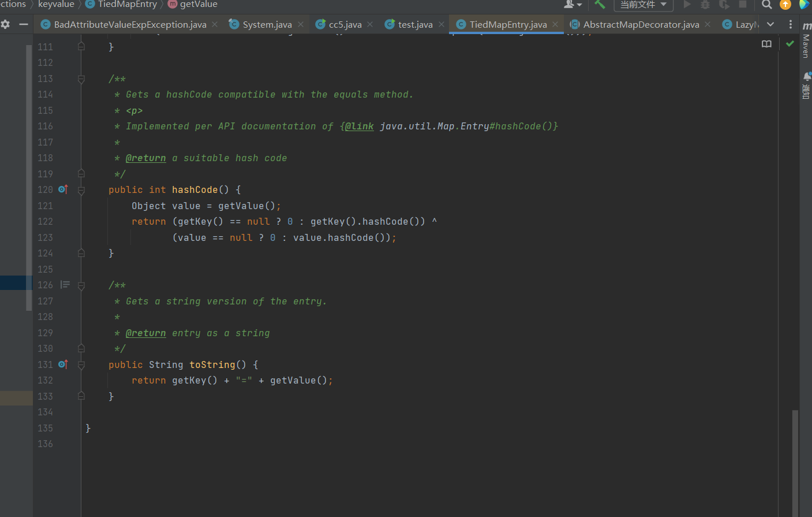Click fold end marker at line 133
This screenshot has width=812, height=517.
tap(81, 396)
